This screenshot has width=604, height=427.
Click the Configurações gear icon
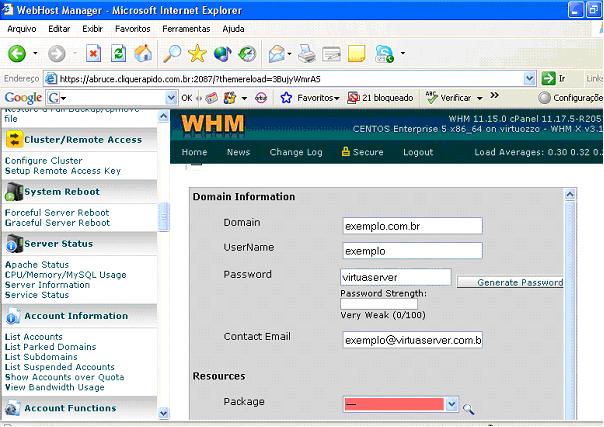[544, 98]
